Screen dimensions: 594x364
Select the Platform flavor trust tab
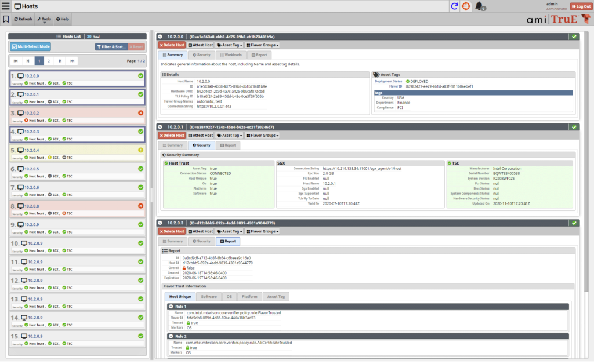click(249, 296)
